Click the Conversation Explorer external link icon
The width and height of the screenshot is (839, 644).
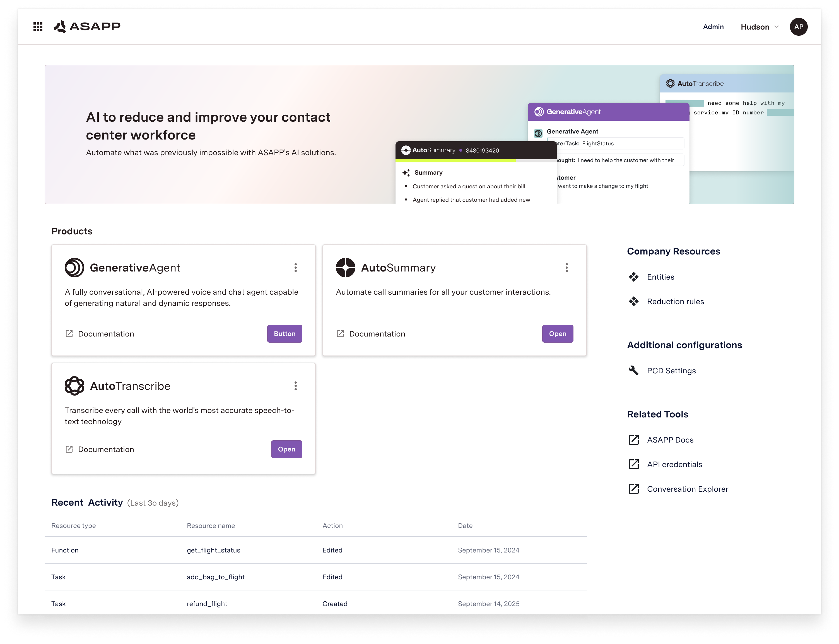(634, 489)
